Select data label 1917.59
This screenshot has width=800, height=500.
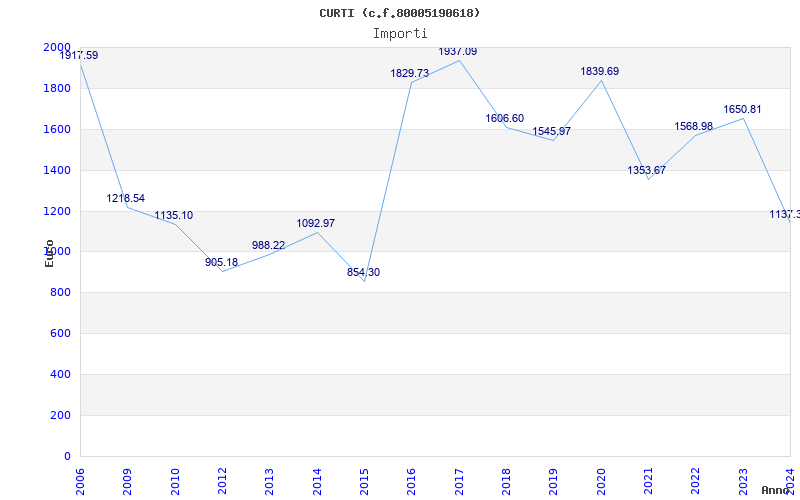click(79, 56)
